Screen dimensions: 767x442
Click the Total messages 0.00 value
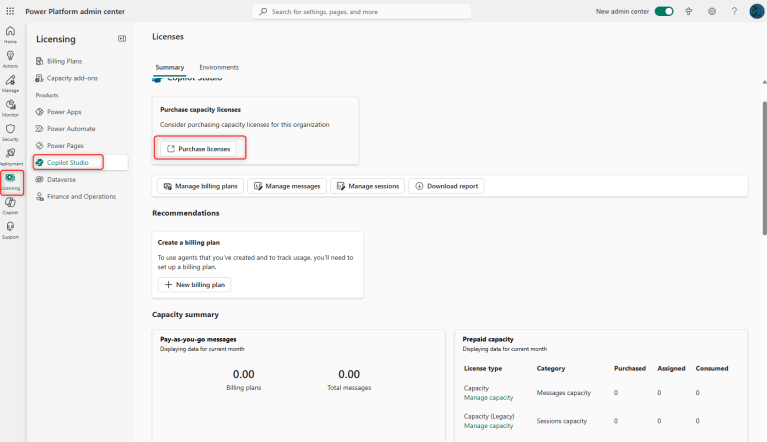[x=349, y=375]
